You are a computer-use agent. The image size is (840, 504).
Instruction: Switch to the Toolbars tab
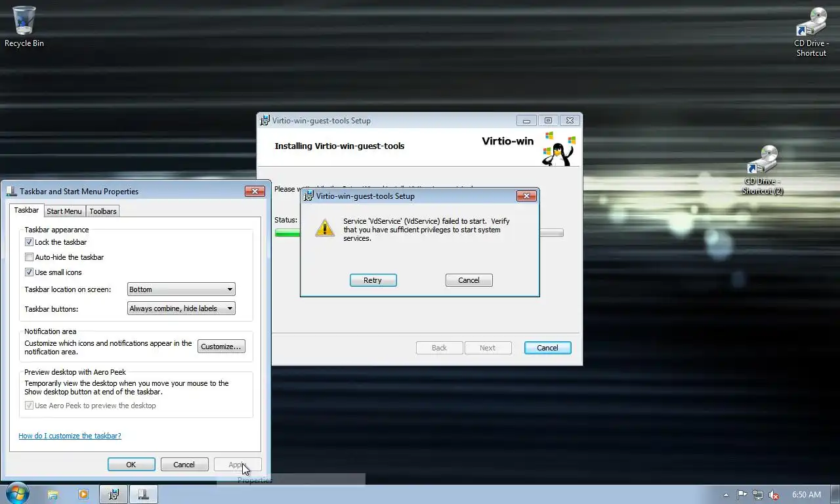(103, 211)
